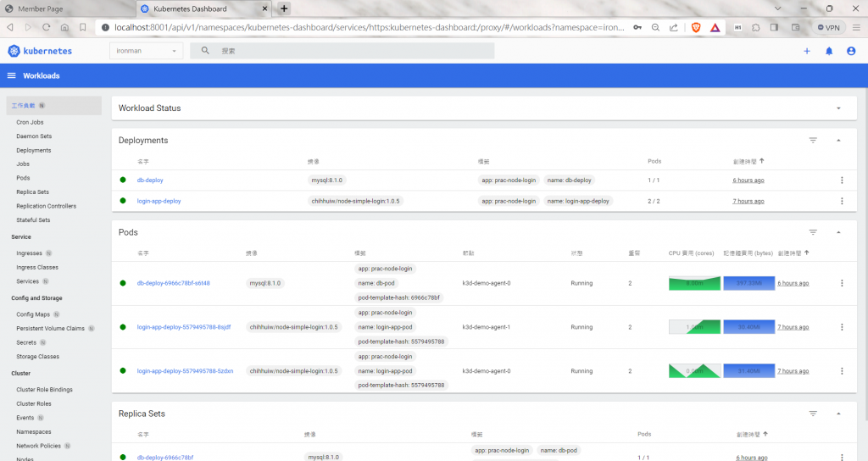Open the login-app-deploy deployment link
The height and width of the screenshot is (461, 868).
point(159,202)
